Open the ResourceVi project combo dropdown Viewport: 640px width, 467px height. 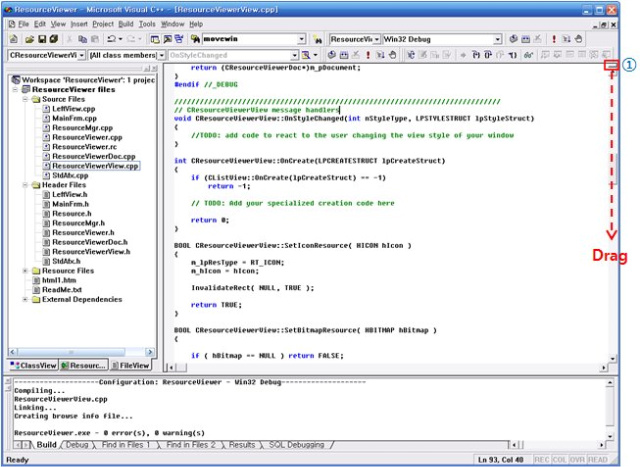[x=377, y=39]
